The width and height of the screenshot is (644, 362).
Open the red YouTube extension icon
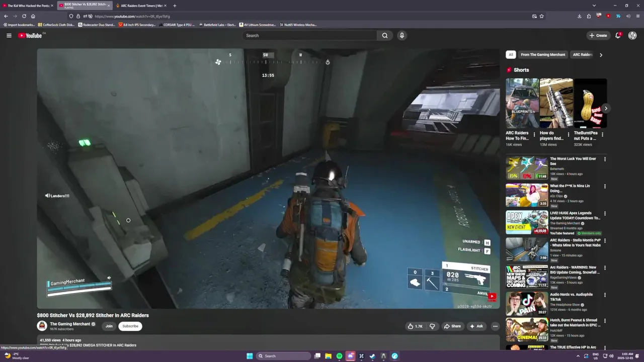(608, 16)
